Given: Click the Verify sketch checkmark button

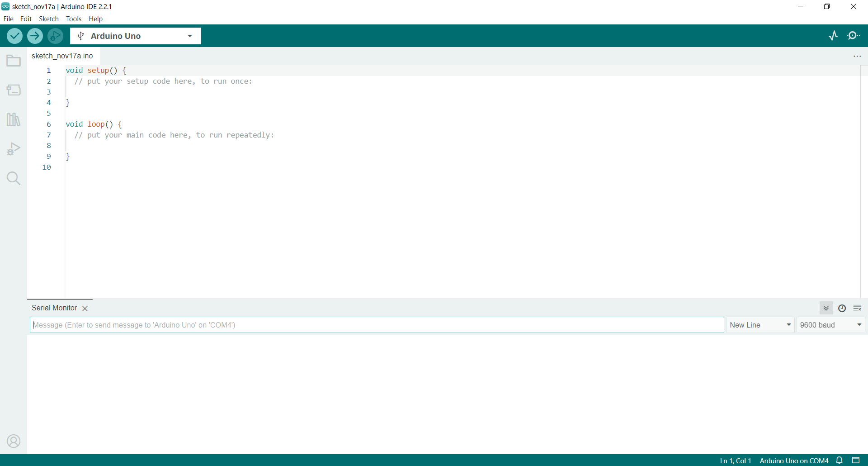Looking at the screenshot, I should 14,36.
